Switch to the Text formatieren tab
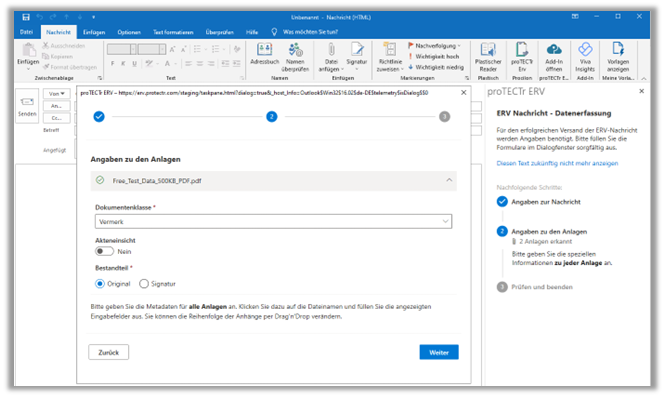 173,32
